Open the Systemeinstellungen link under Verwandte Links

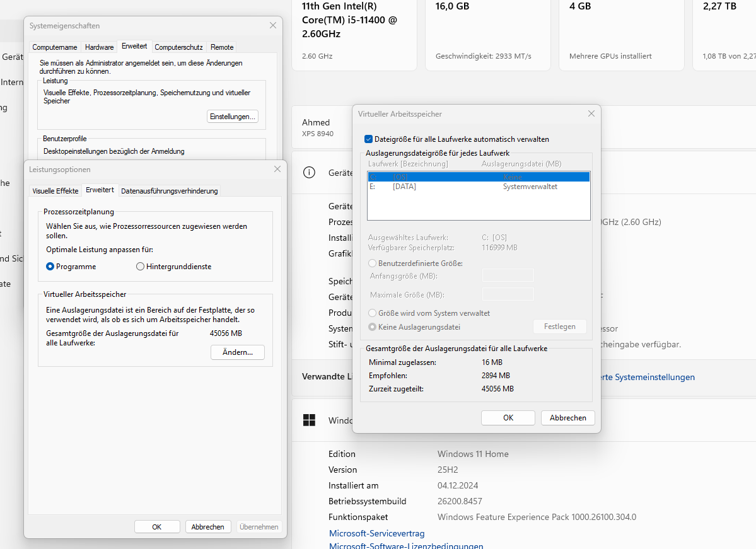648,378
